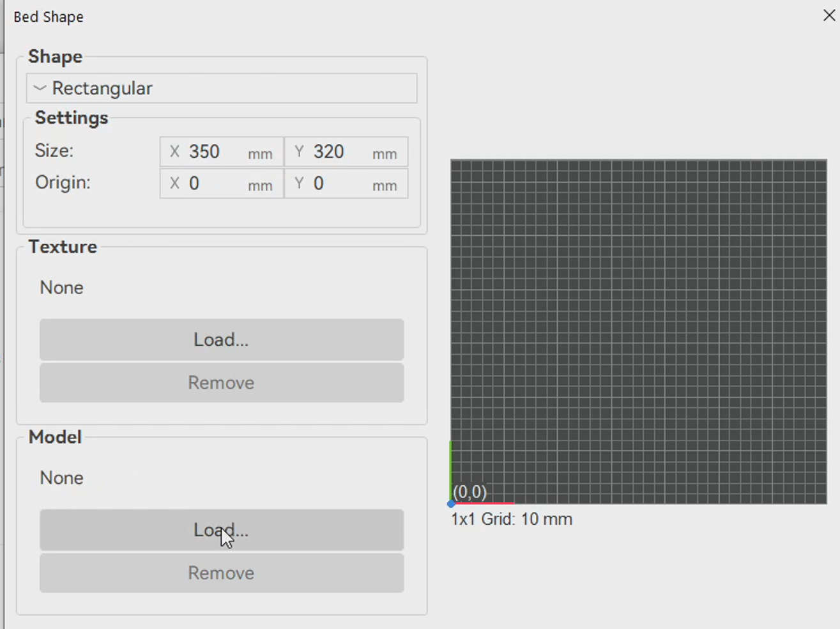This screenshot has width=840, height=629.
Task: Click the None text under Texture
Action: click(61, 288)
